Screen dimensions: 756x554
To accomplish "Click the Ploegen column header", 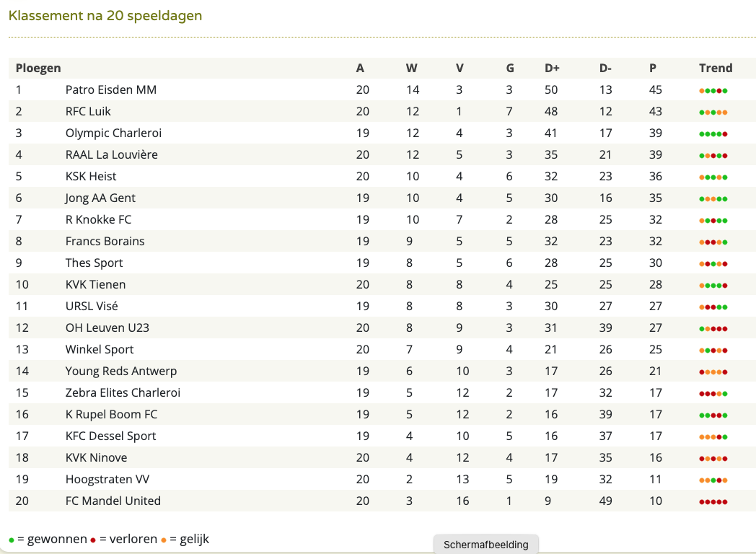I will [38, 68].
